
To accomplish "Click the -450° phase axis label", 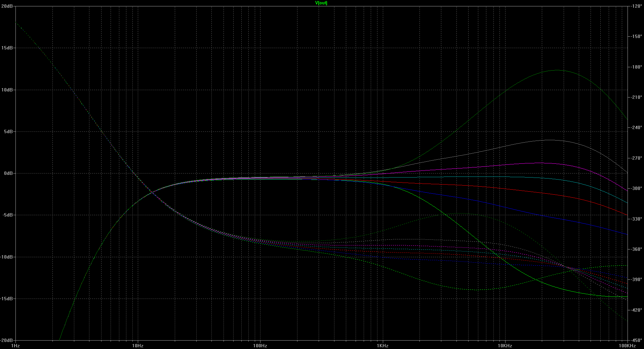I will pyautogui.click(x=636, y=340).
